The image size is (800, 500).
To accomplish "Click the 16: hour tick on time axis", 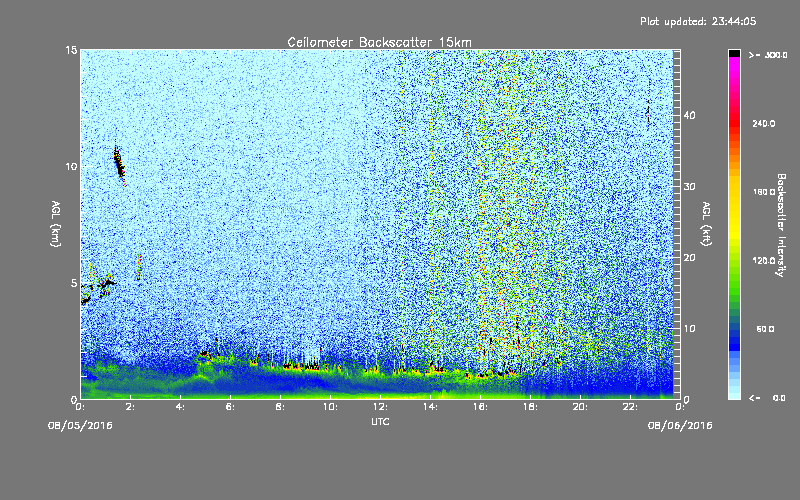I will tap(480, 407).
